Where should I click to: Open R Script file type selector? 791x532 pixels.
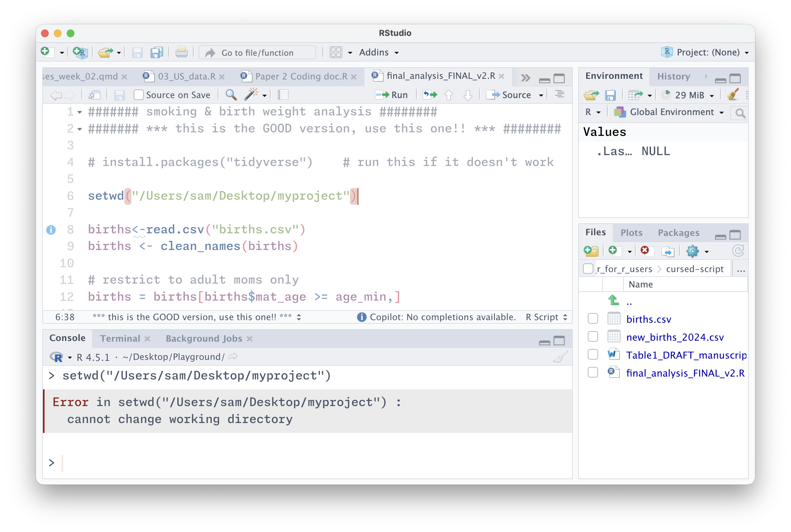click(x=546, y=317)
